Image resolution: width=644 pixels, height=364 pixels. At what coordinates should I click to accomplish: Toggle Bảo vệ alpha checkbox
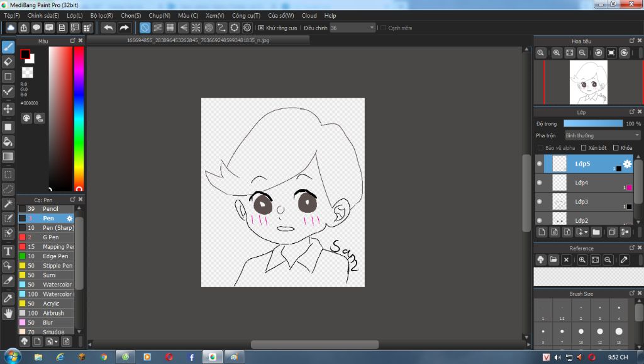540,147
